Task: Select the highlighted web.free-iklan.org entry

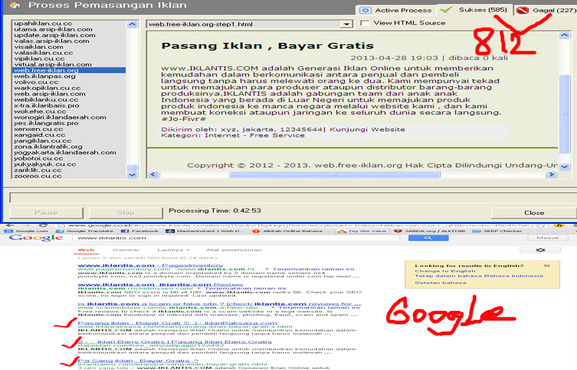Action: [69, 70]
